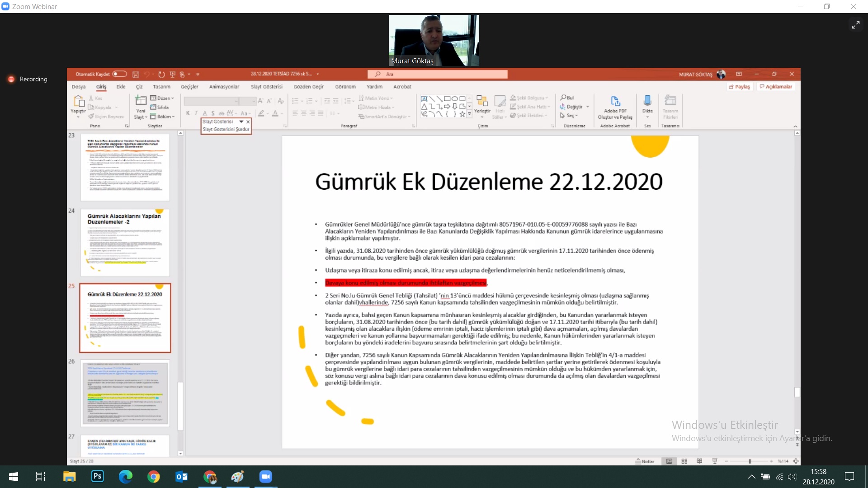Click the Adobe PDF Oluştur ve Paylaş icon
The height and width of the screenshot is (488, 868).
pyautogui.click(x=615, y=101)
